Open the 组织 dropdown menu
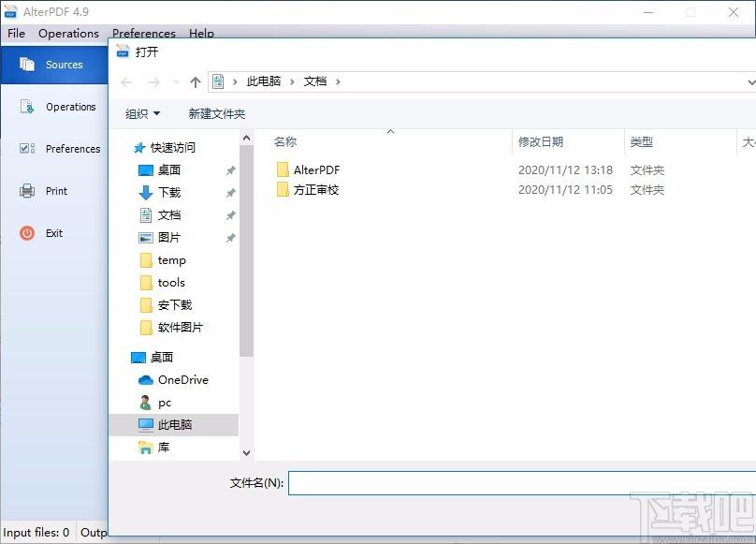 (x=142, y=114)
